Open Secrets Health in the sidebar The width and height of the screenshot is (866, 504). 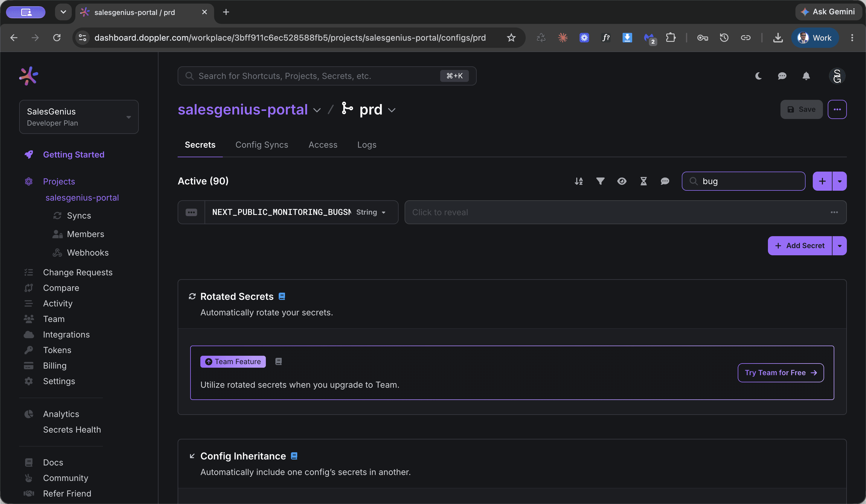point(72,430)
